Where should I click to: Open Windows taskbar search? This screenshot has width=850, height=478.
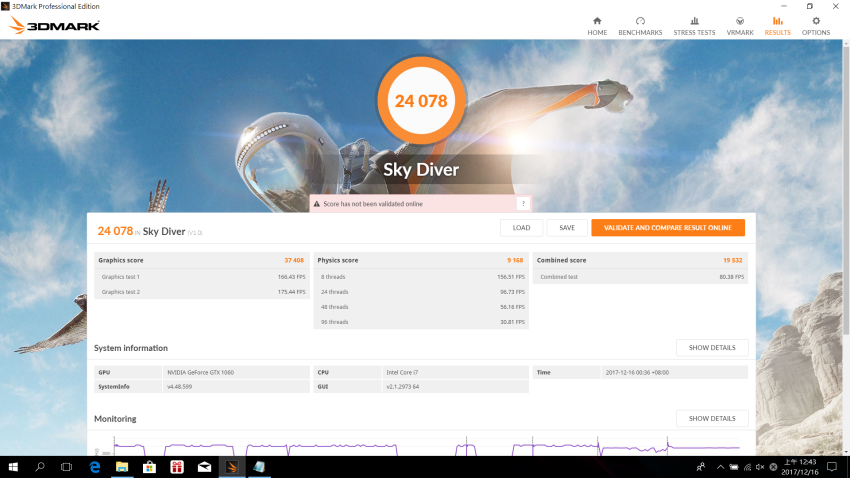pyautogui.click(x=40, y=467)
